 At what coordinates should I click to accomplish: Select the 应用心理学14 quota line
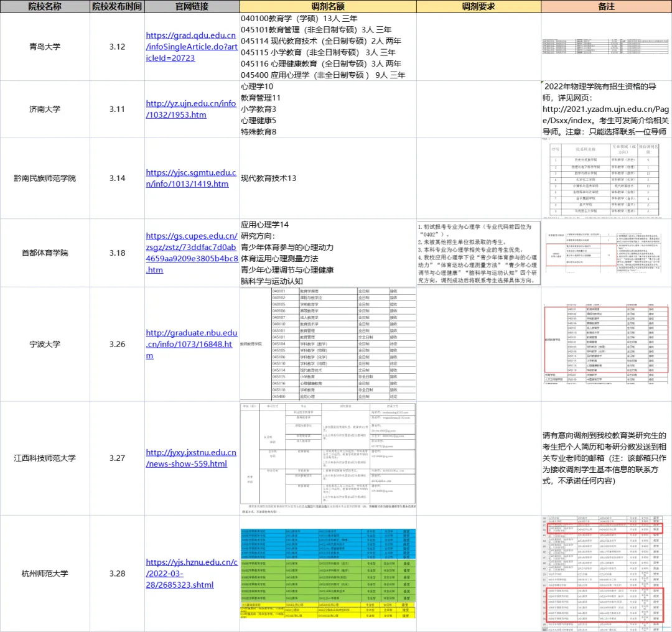point(264,225)
